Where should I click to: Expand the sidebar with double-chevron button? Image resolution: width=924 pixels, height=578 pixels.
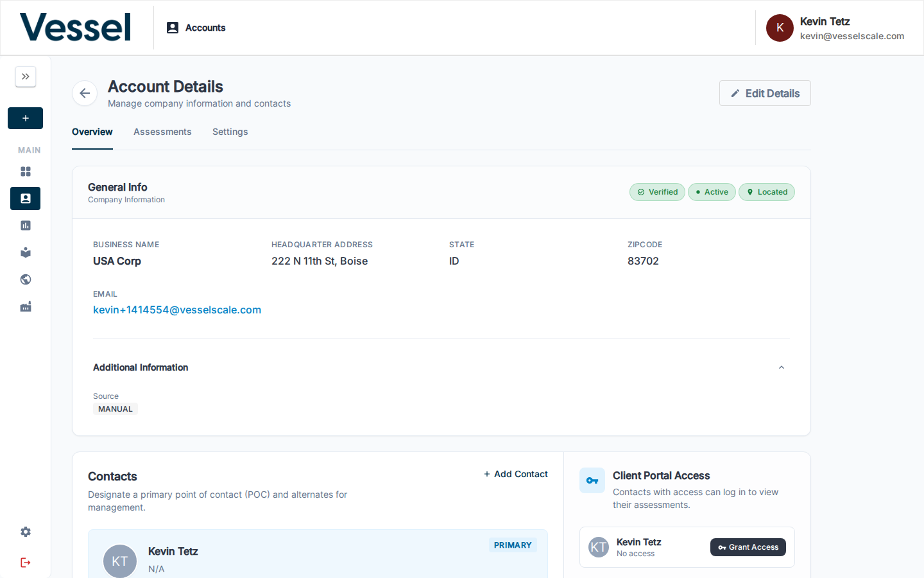click(26, 76)
